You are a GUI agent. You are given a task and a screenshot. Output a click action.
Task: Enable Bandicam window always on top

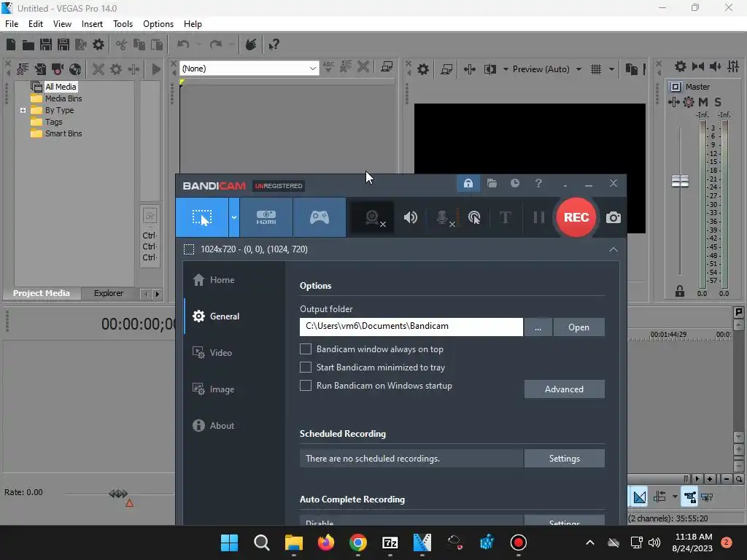(306, 349)
